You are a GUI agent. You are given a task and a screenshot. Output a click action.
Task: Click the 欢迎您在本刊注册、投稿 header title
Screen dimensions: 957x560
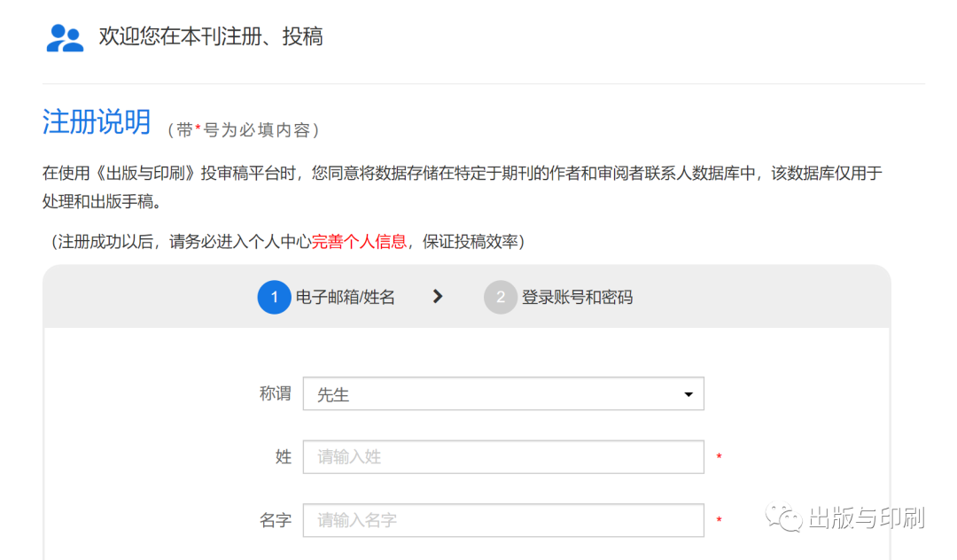point(211,36)
